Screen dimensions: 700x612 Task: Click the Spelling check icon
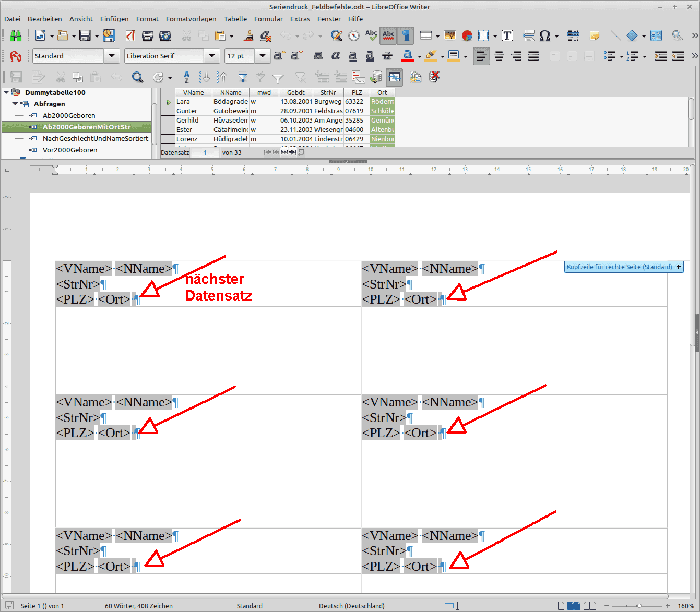coord(371,35)
